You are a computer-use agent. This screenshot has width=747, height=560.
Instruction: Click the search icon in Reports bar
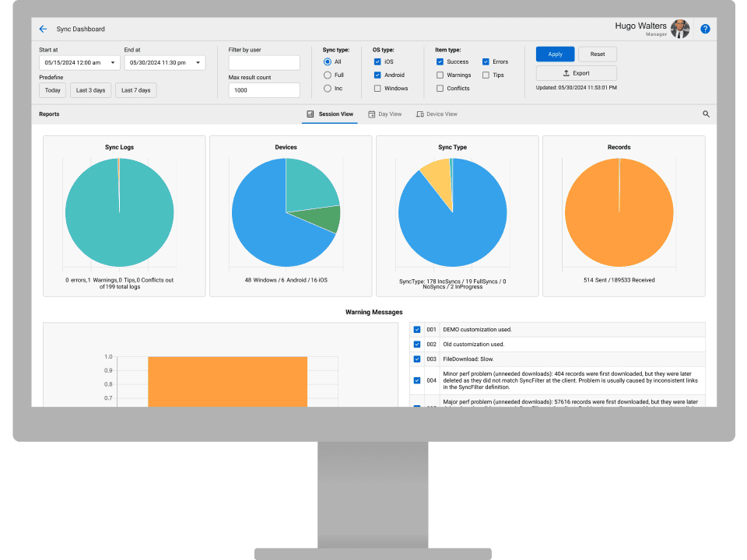(706, 114)
